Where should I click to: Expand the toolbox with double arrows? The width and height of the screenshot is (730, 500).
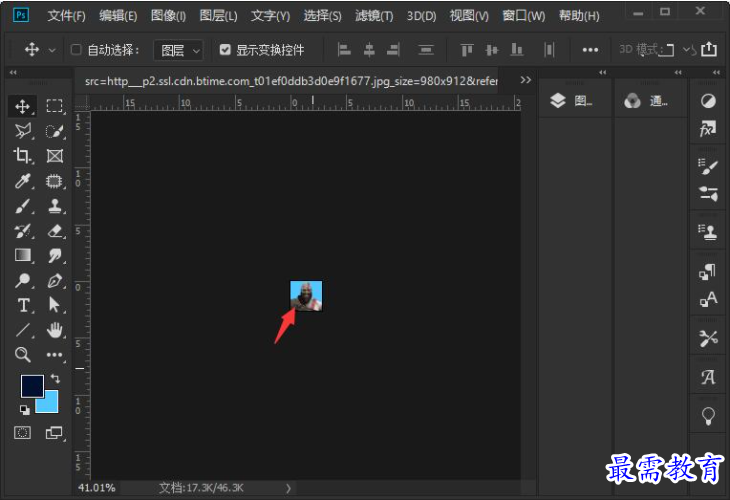13,72
